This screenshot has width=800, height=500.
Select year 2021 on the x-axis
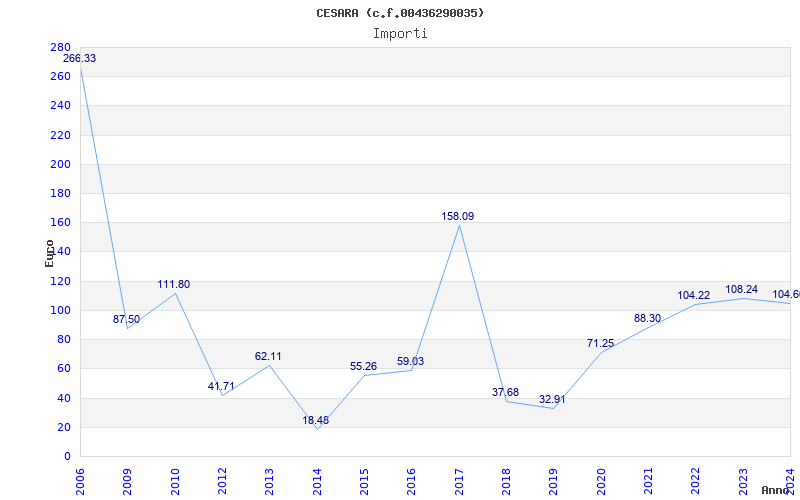[648, 482]
